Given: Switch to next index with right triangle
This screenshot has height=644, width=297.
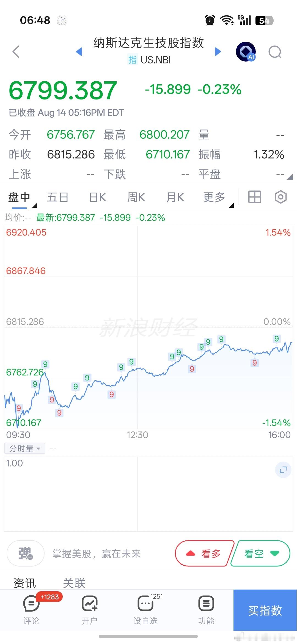Looking at the screenshot, I should tap(218, 51).
